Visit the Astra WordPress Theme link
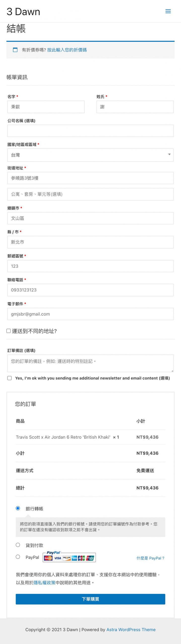Viewport: 181px width, 644px height. pyautogui.click(x=131, y=629)
